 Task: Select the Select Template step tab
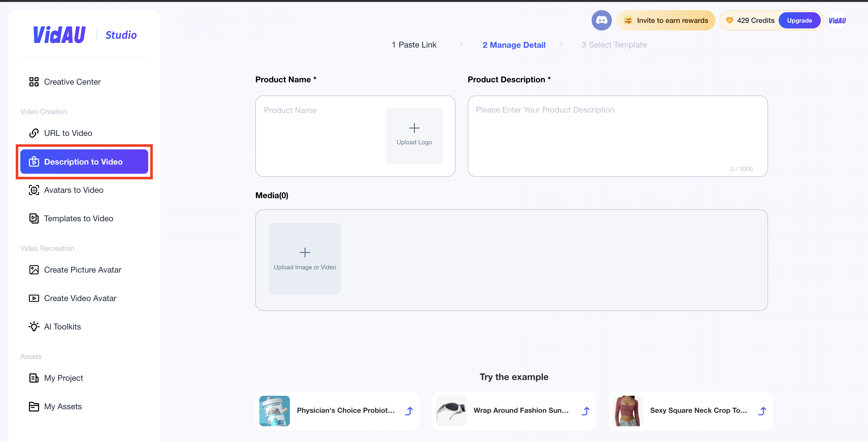coord(614,44)
